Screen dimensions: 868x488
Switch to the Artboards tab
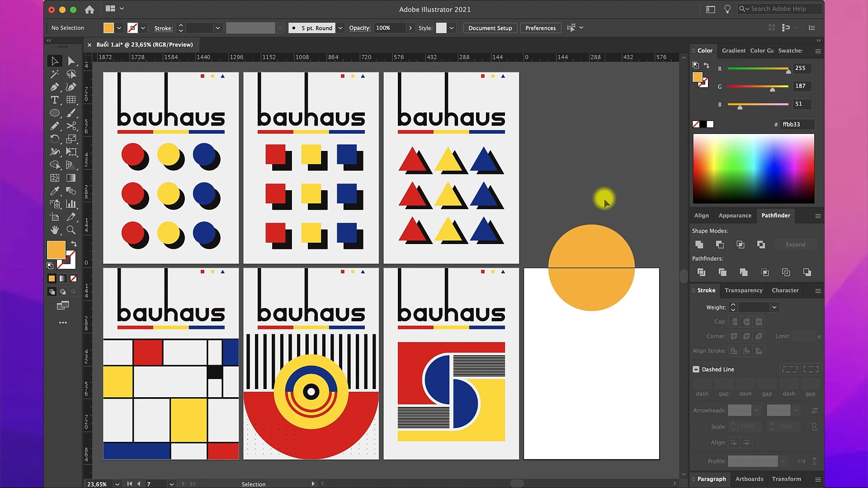[749, 479]
